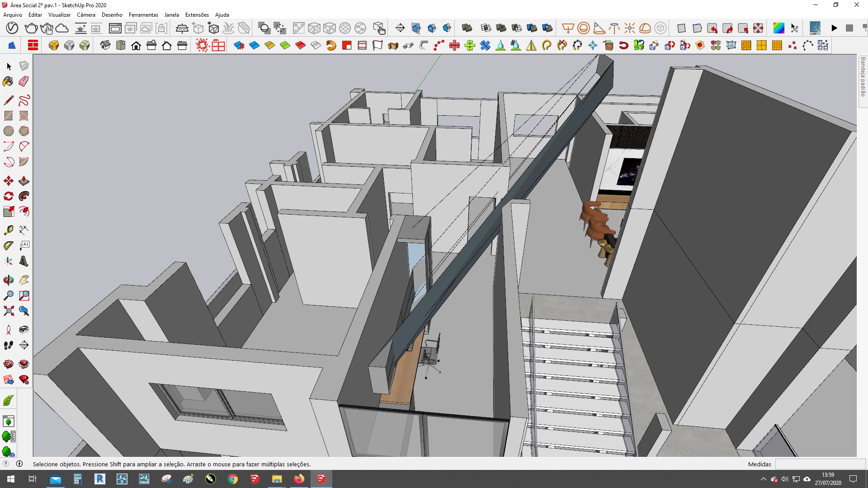This screenshot has width=868, height=488.
Task: Select the Eraser tool
Action: [x=24, y=81]
